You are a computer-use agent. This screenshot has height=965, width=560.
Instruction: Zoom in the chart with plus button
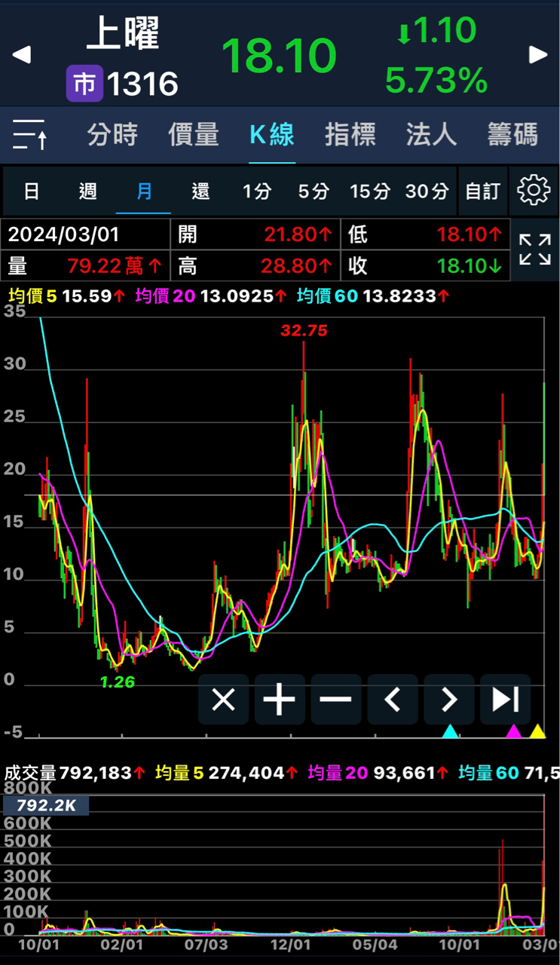[x=279, y=700]
